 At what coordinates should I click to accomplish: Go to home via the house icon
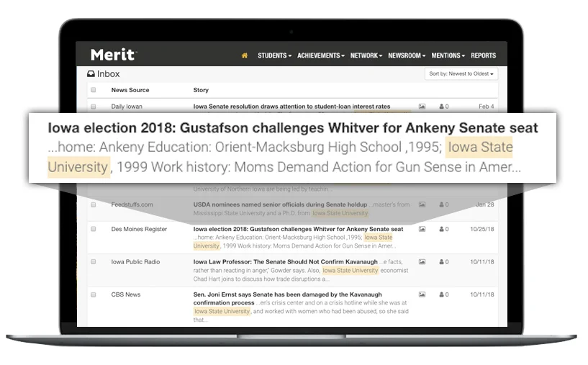tap(245, 55)
